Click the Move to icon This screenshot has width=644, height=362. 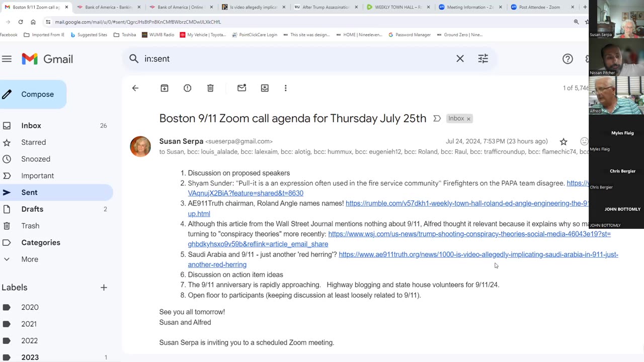(x=265, y=88)
